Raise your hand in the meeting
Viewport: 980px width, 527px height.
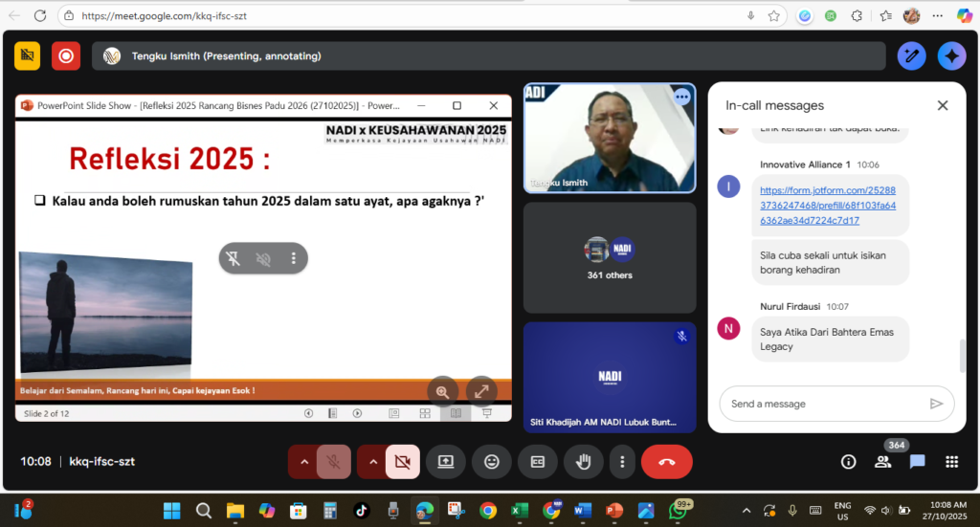(583, 462)
